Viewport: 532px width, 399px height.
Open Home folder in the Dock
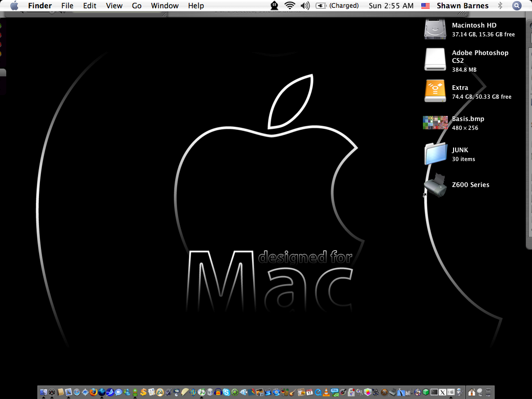pyautogui.click(x=472, y=393)
